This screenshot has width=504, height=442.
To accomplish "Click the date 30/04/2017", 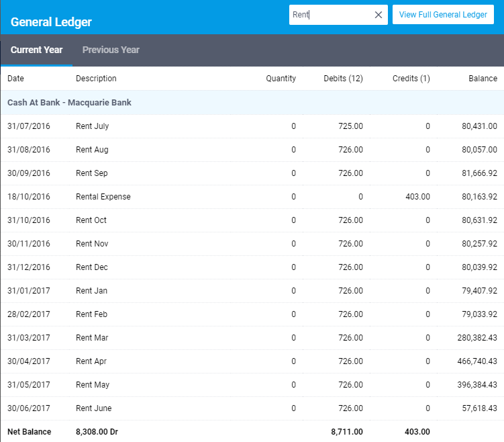I will 29,361.
